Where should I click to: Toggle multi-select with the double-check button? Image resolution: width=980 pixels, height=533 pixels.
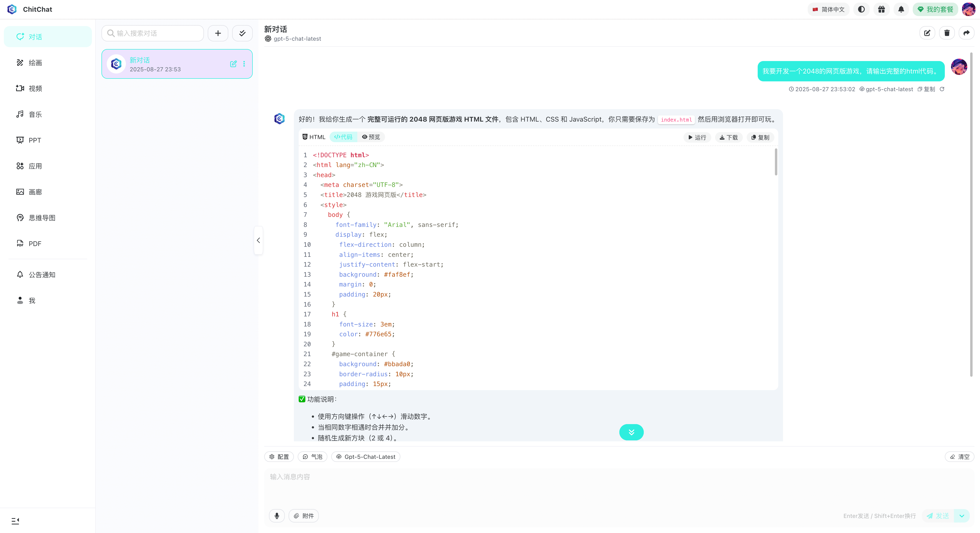(242, 34)
